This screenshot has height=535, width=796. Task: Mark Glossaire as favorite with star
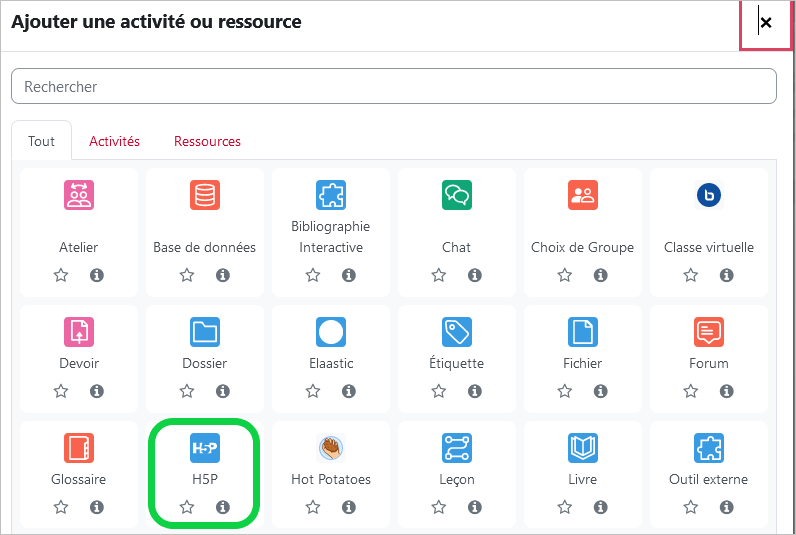61,507
